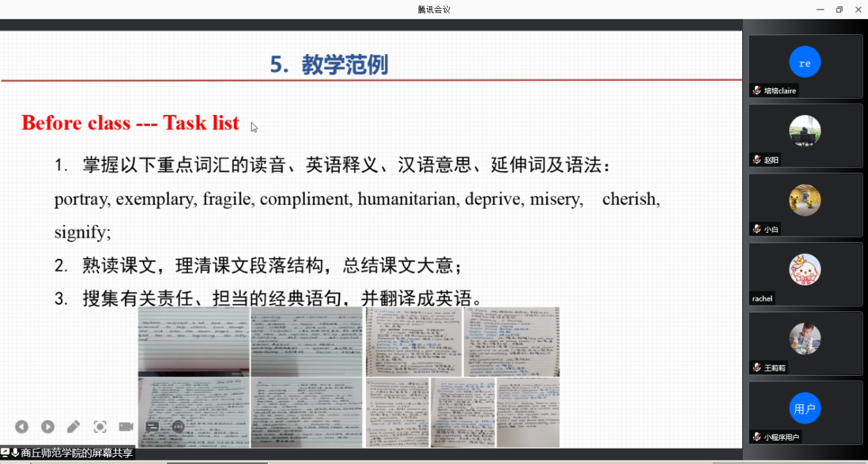Click the 商丘师范学院的屏幕共享 label

[76, 452]
